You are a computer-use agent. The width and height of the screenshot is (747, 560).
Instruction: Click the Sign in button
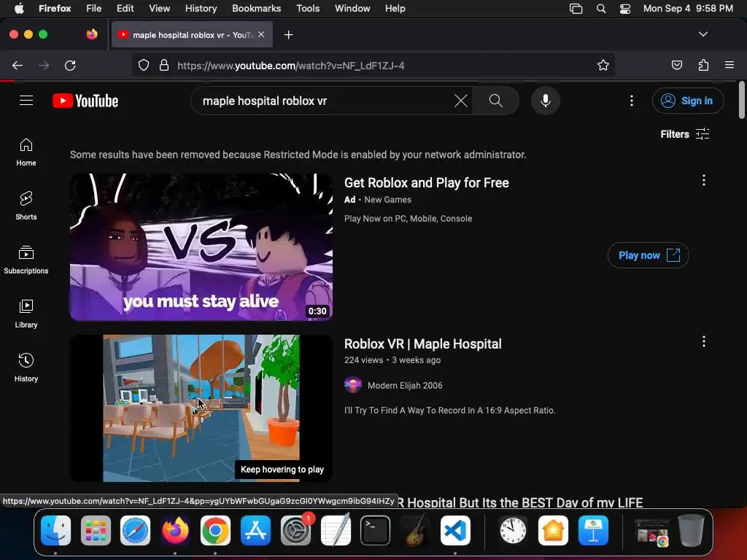[687, 101]
